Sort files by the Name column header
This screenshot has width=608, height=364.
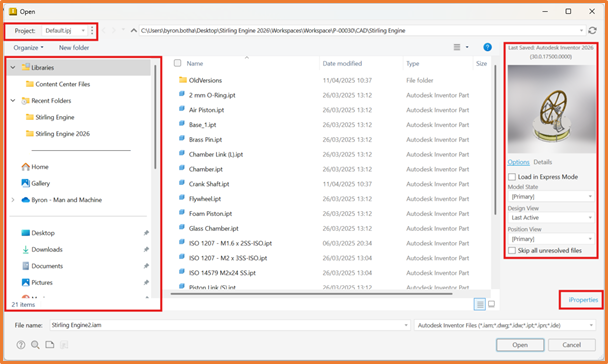195,63
